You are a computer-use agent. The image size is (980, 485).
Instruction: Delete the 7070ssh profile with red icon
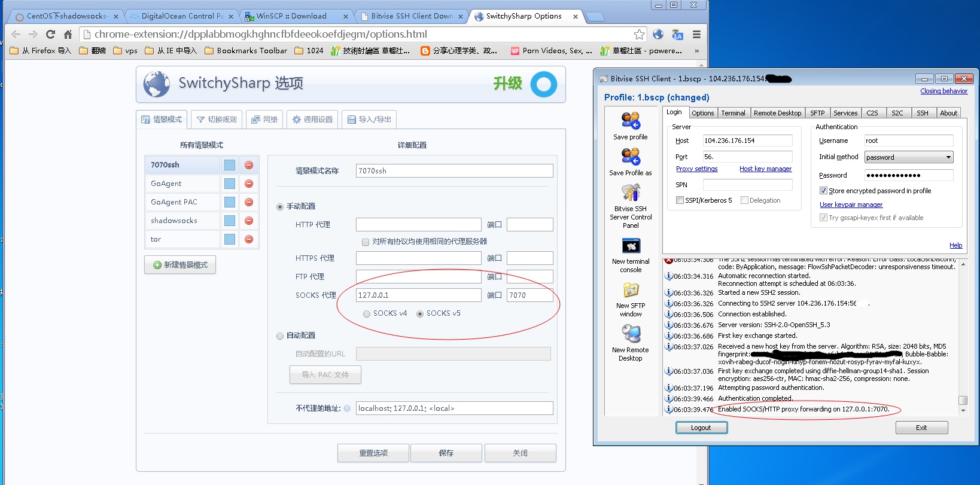[249, 165]
